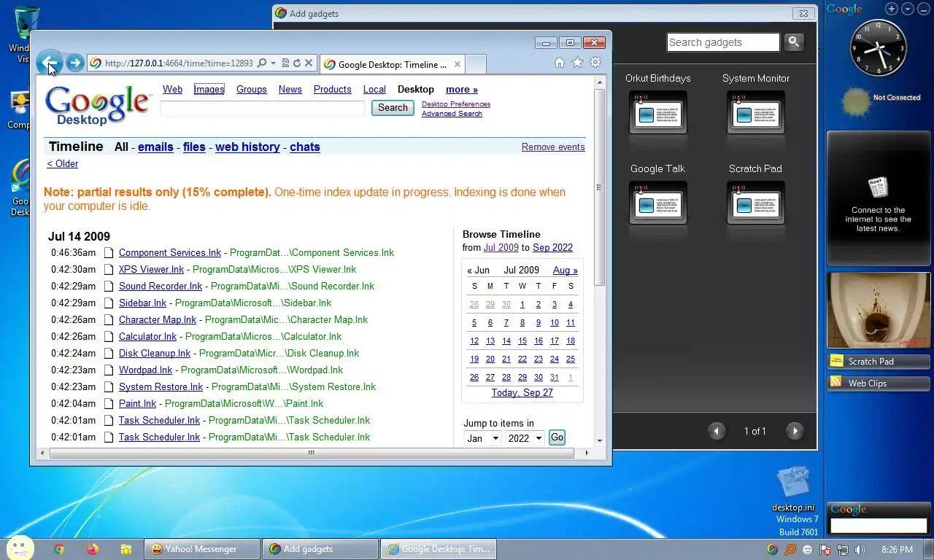This screenshot has width=934, height=560.
Task: Open Chrome from the taskbar
Action: click(59, 549)
